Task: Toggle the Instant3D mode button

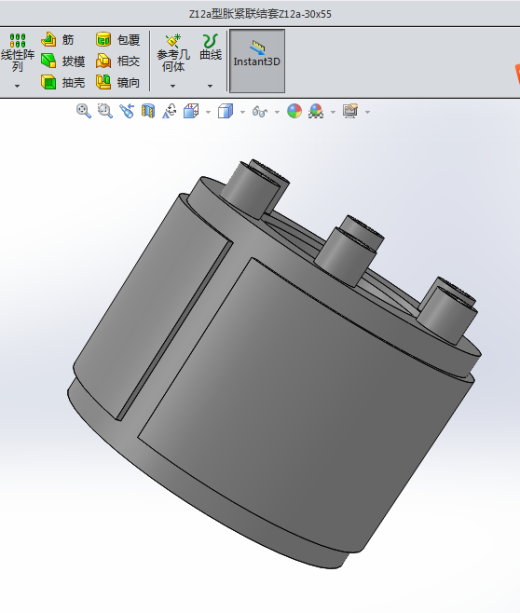Action: click(257, 61)
